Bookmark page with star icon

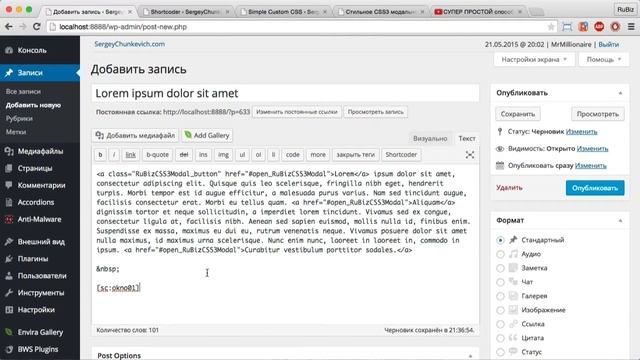tap(551, 27)
